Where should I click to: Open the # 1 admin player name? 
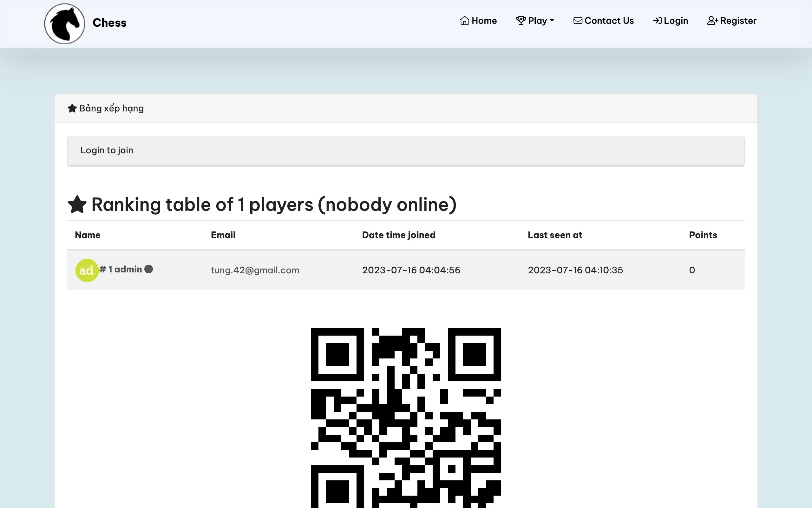click(x=121, y=270)
